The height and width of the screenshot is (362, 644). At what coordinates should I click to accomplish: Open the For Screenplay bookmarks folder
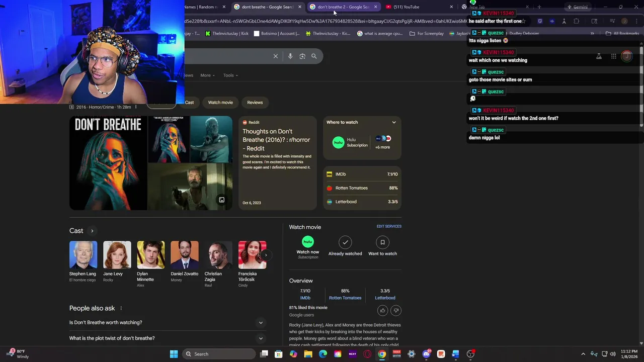coord(427,34)
